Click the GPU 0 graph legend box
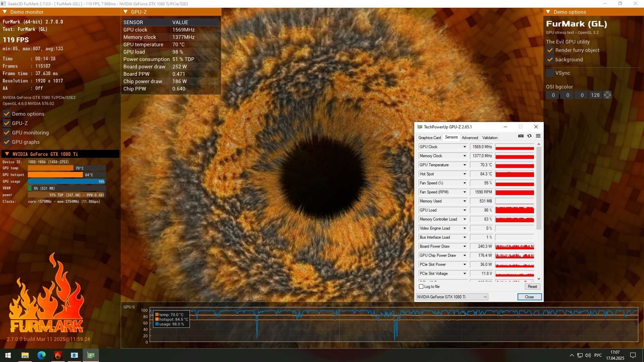 (x=171, y=319)
